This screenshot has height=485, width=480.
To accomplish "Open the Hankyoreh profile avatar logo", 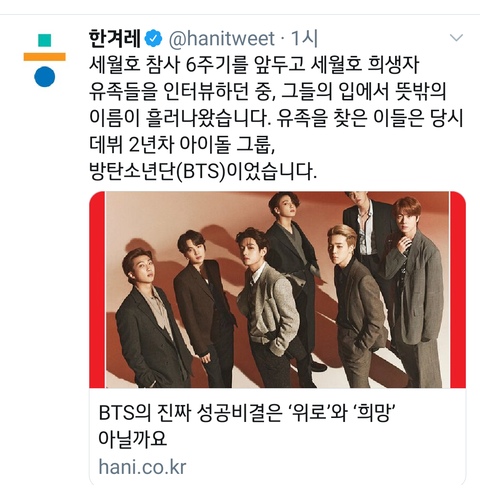I will coord(45,60).
